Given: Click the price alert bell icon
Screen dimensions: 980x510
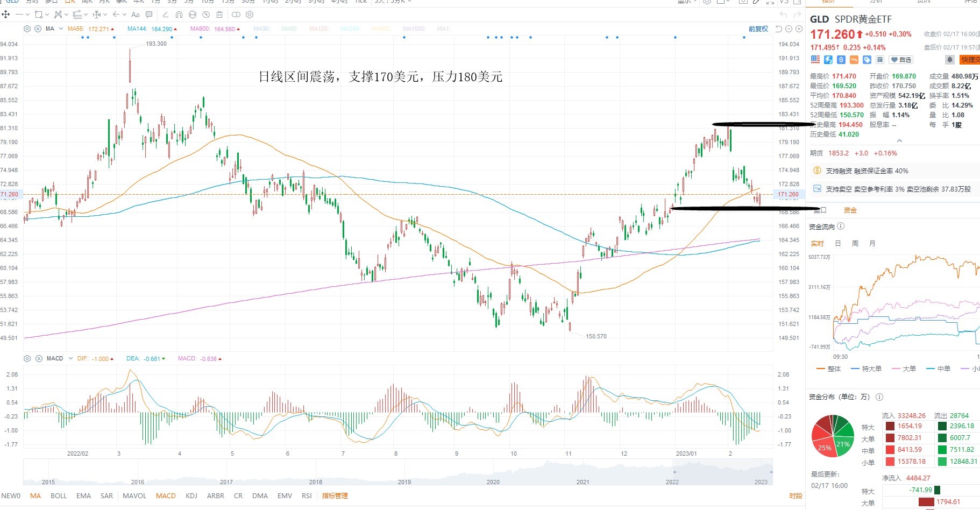Looking at the screenshot, I should pos(950,60).
